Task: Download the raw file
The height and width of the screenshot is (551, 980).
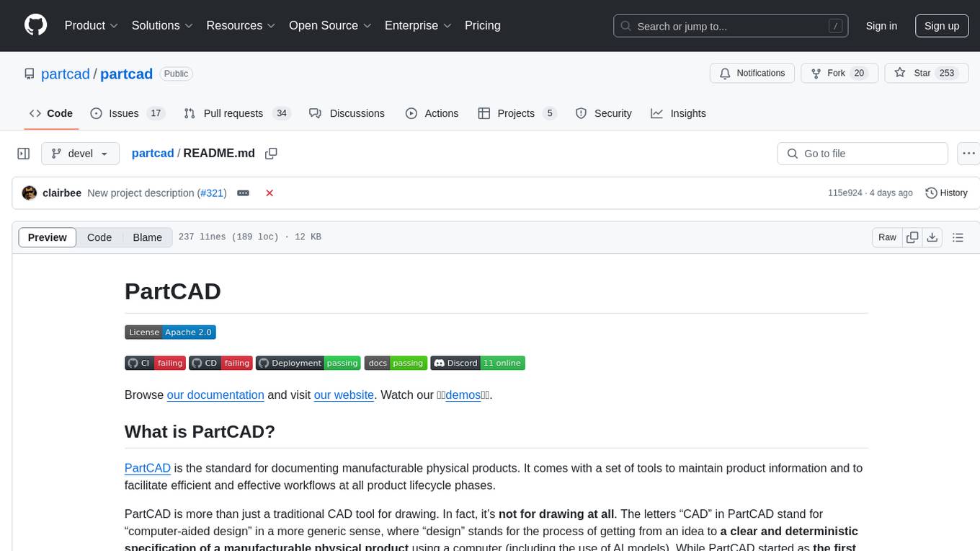Action: click(x=932, y=237)
